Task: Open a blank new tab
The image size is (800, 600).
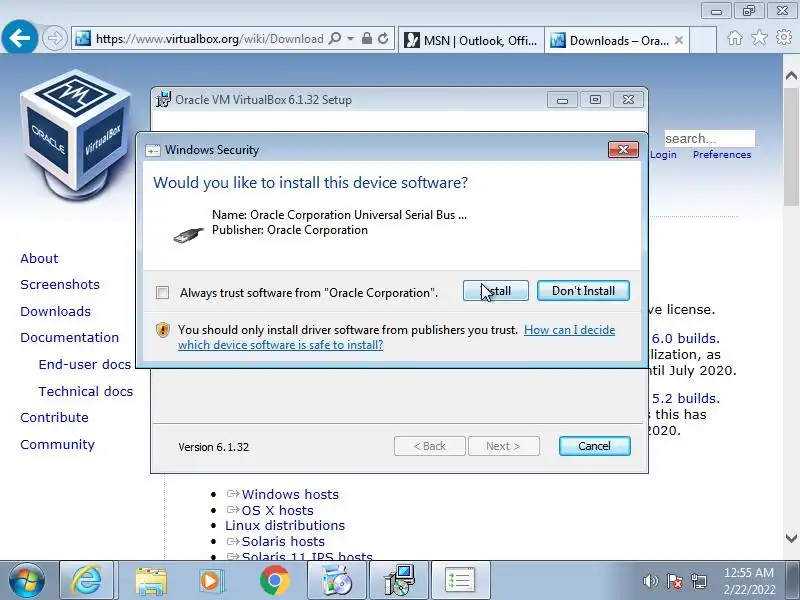Action: [703, 40]
